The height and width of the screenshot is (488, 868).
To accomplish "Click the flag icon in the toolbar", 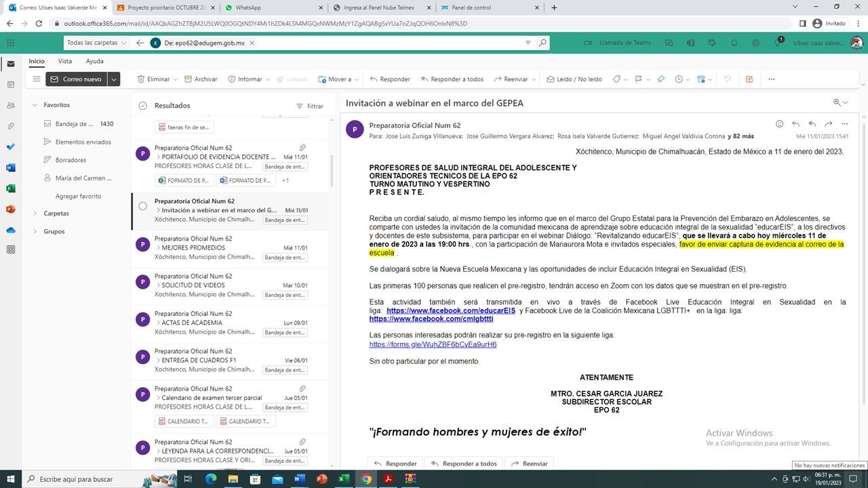I will [x=638, y=79].
